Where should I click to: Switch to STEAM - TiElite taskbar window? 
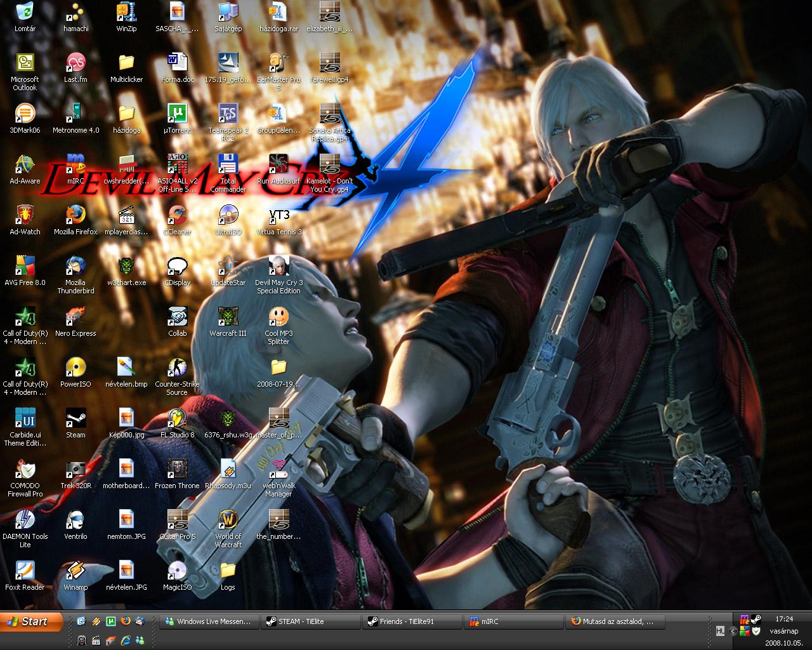[x=310, y=621]
